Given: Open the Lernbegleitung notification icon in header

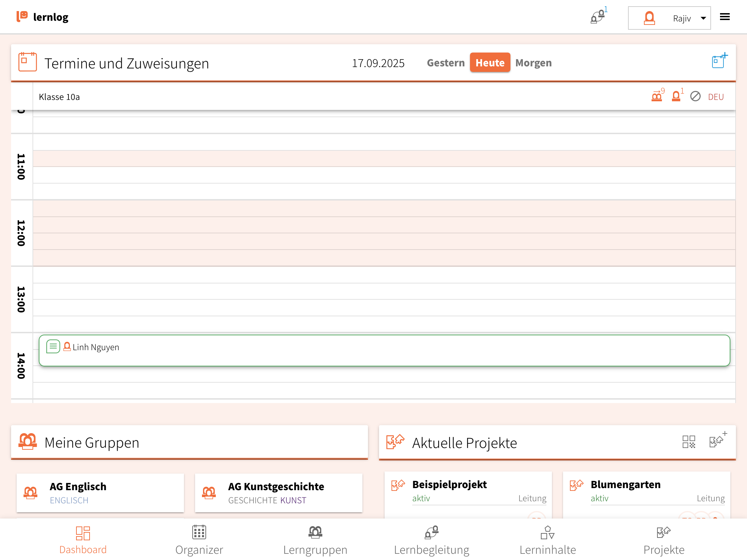Looking at the screenshot, I should (x=598, y=17).
